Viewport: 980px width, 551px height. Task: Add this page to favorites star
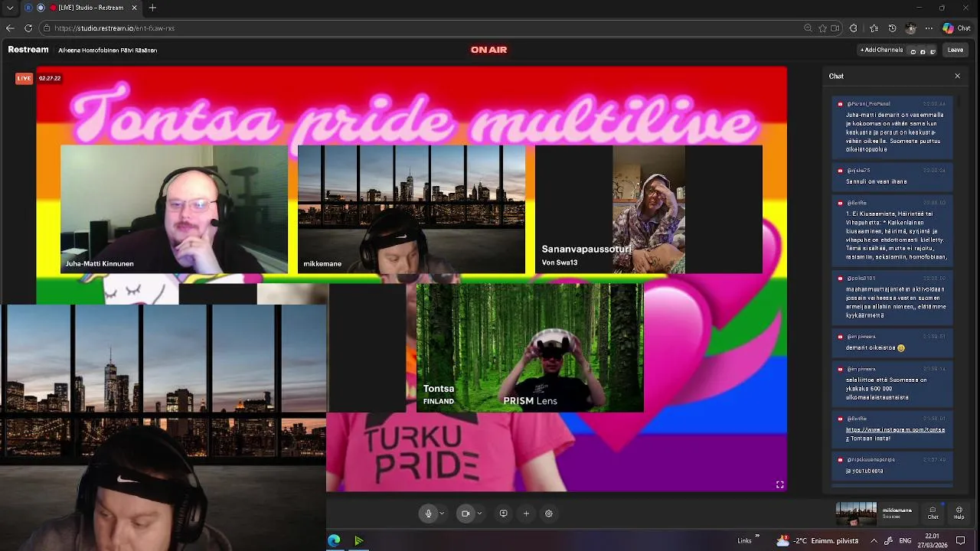tap(822, 28)
